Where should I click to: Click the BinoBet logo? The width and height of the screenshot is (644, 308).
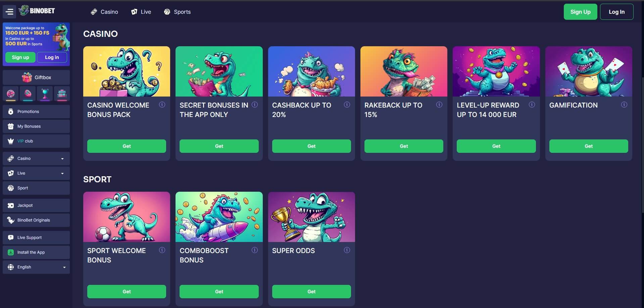[37, 11]
